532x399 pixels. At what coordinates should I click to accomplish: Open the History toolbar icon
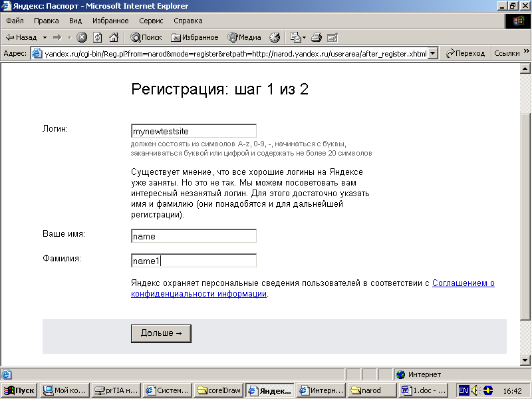[275, 37]
